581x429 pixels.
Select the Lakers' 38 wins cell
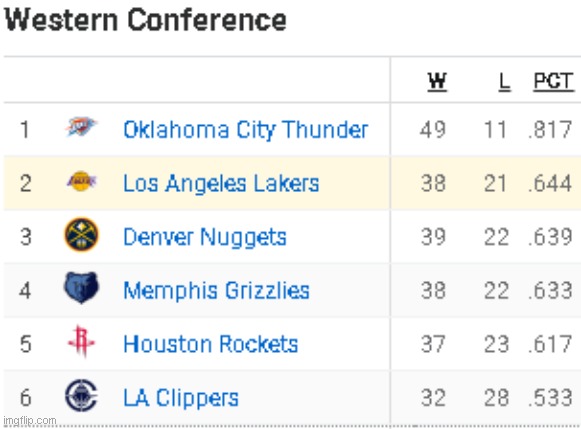click(433, 183)
